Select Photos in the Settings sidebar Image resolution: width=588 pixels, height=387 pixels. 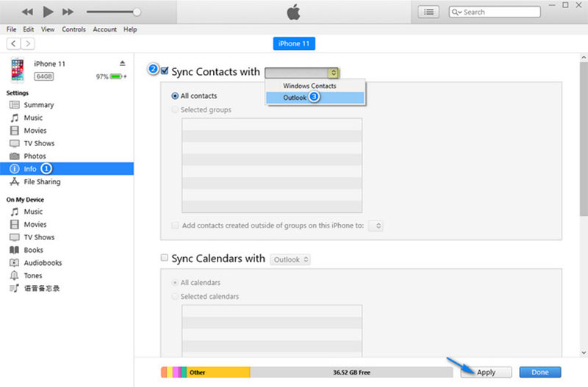point(35,156)
